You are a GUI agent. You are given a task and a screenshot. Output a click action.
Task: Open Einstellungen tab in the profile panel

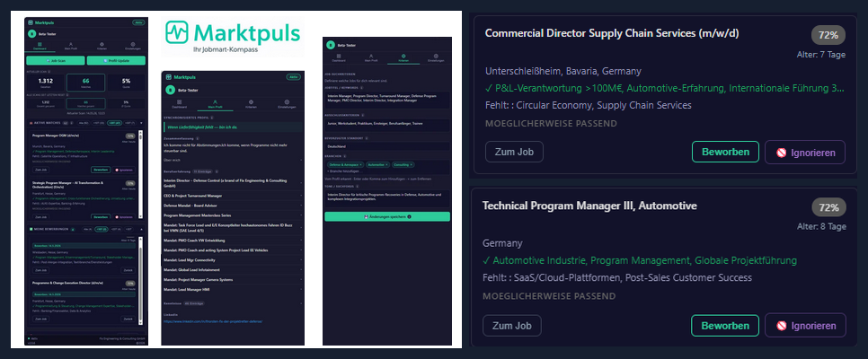tap(287, 104)
